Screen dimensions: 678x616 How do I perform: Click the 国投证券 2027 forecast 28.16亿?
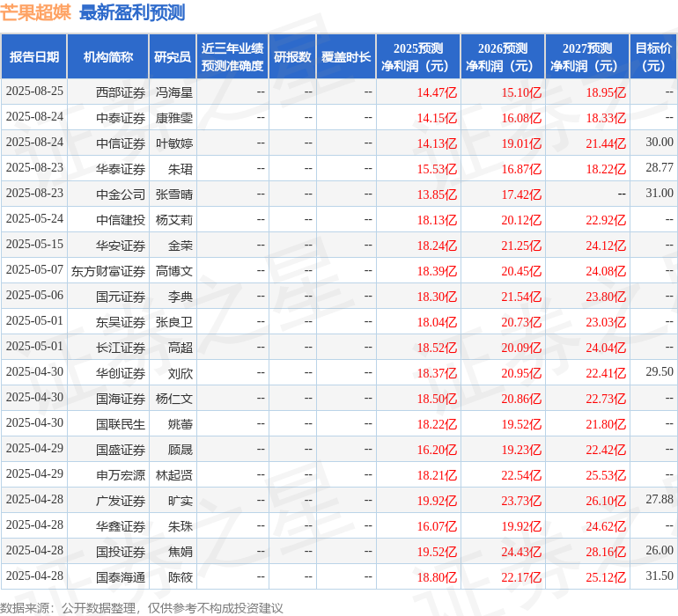tap(606, 552)
